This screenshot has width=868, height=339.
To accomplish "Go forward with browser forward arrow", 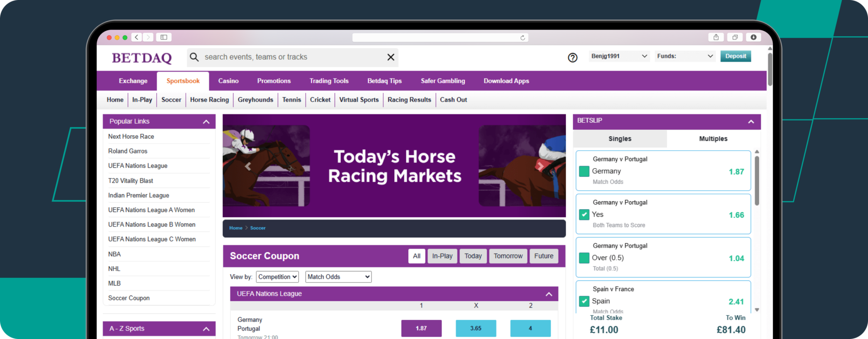I will (148, 37).
